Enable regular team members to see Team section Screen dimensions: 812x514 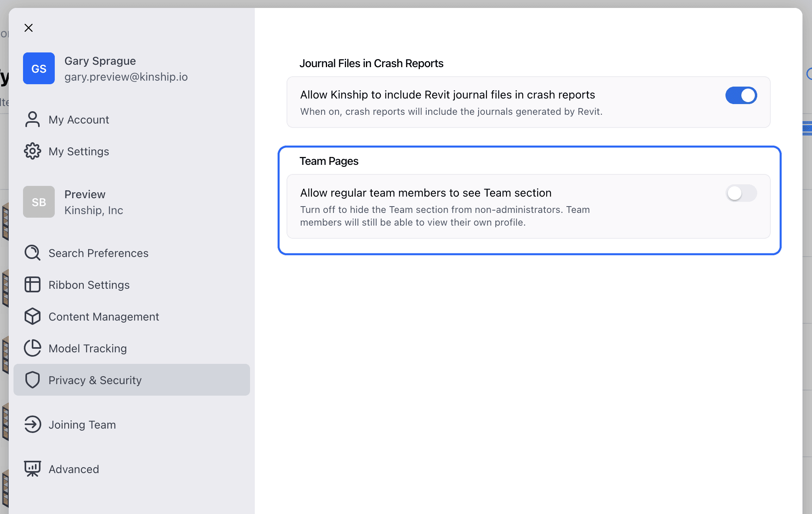(x=741, y=193)
